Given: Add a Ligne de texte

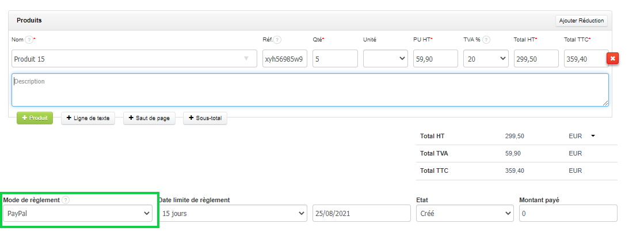Looking at the screenshot, I should [88, 118].
